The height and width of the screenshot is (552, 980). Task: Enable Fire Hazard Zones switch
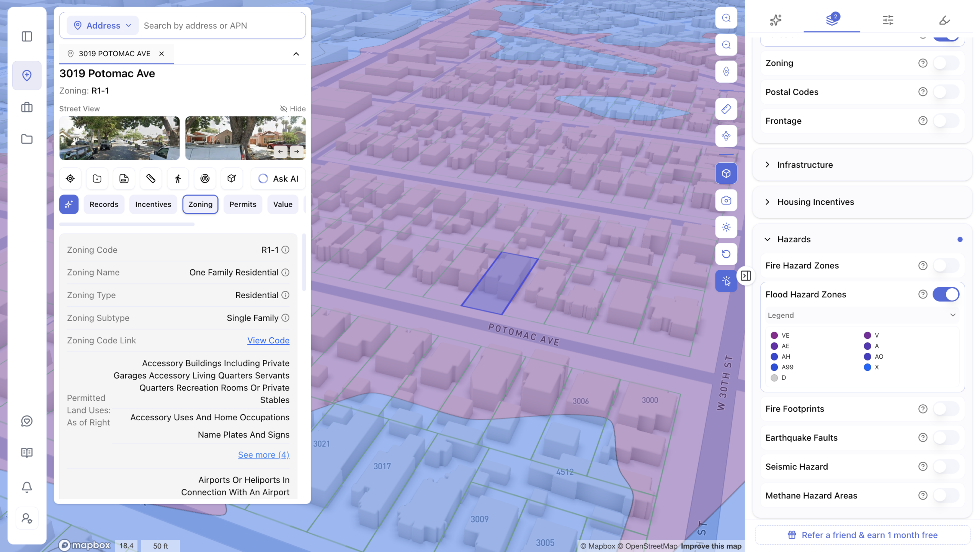click(x=946, y=266)
